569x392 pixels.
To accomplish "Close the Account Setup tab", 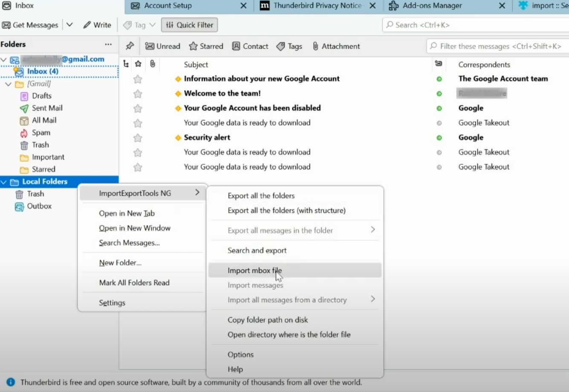I will point(243,6).
